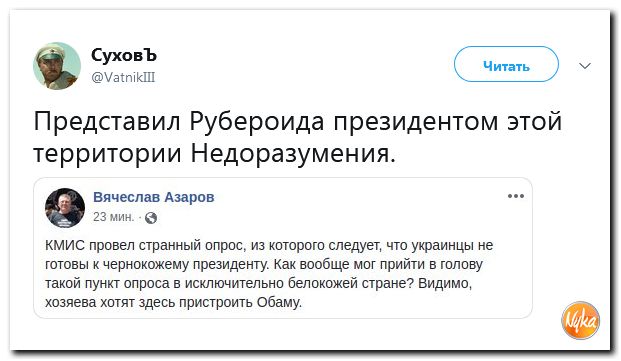
Task: Open the Вячеслав Азаров author name link
Action: tap(154, 197)
